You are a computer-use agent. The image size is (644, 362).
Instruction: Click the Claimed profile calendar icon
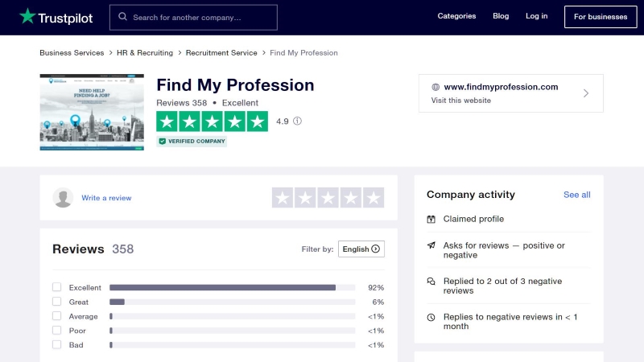click(x=431, y=219)
